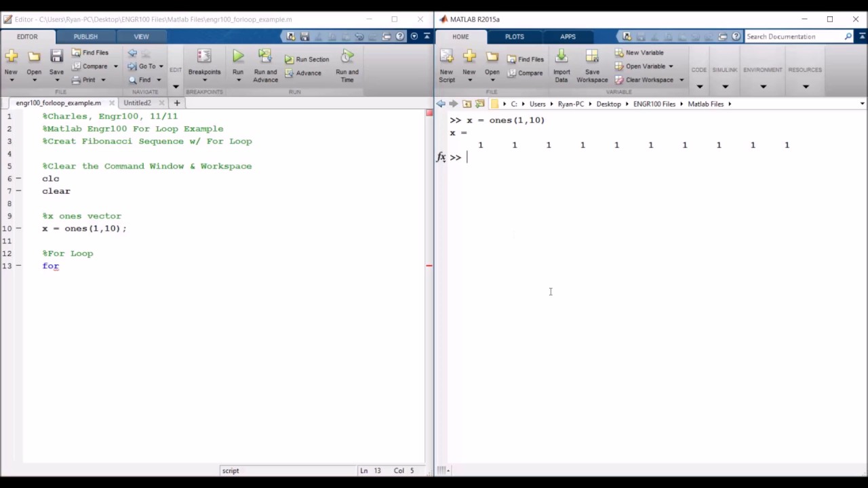This screenshot has width=868, height=488.
Task: Click the Open folder icon in MATLAB Home
Action: pos(492,57)
